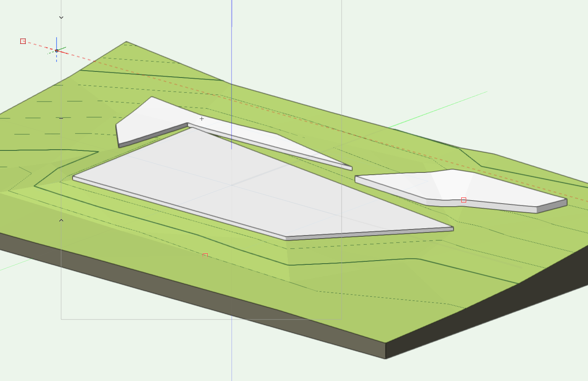This screenshot has height=381, width=588.
Task: Click the green axis line above the terrain
Action: pyautogui.click(x=456, y=102)
